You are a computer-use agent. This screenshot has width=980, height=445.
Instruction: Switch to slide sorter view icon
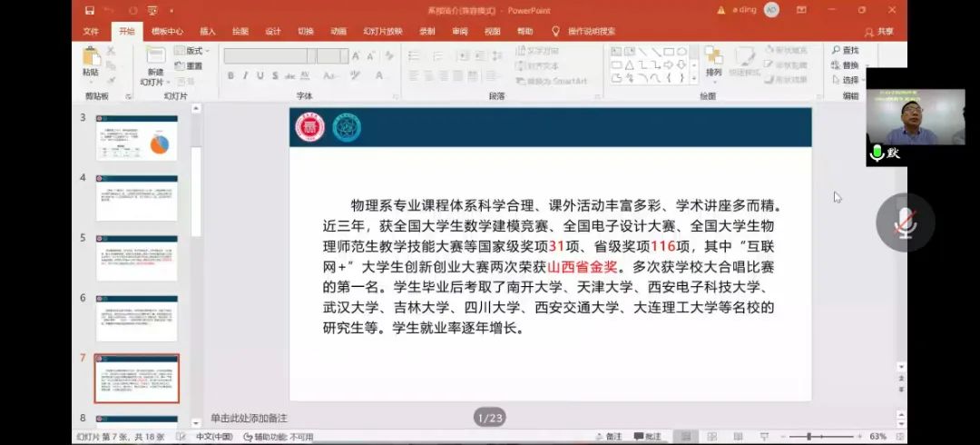click(x=711, y=437)
